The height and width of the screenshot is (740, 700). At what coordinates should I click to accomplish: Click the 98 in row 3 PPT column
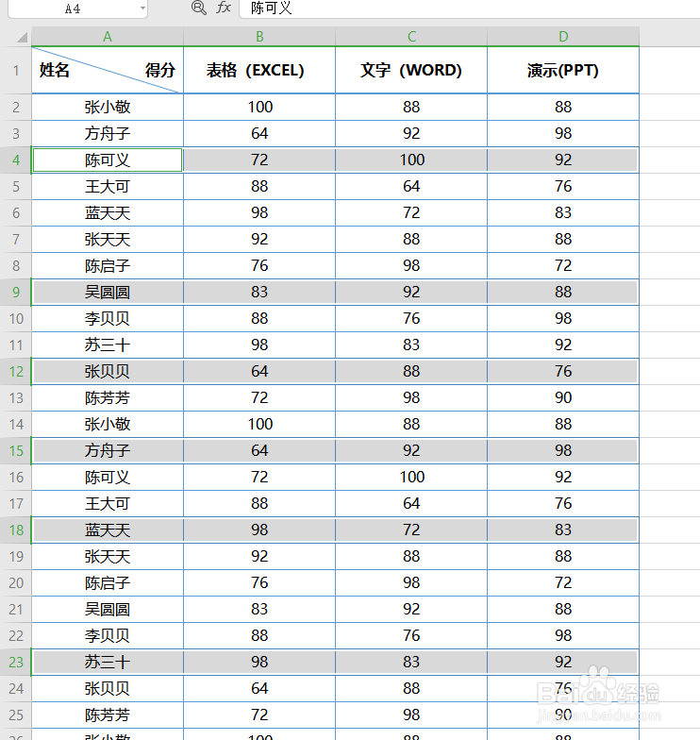coord(563,134)
